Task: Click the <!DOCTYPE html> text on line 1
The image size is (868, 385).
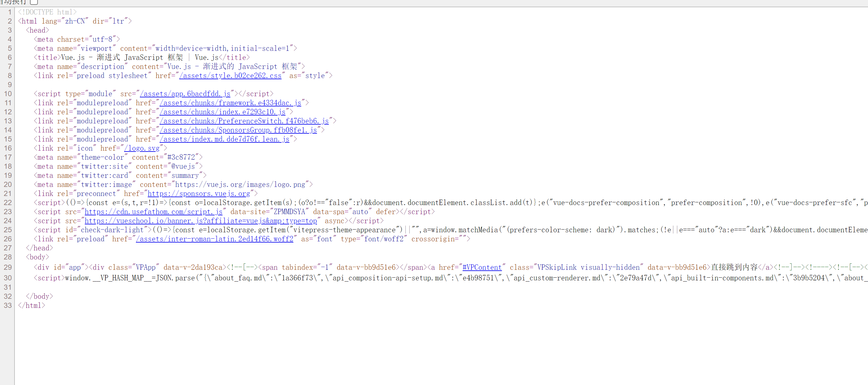Action: tap(47, 12)
